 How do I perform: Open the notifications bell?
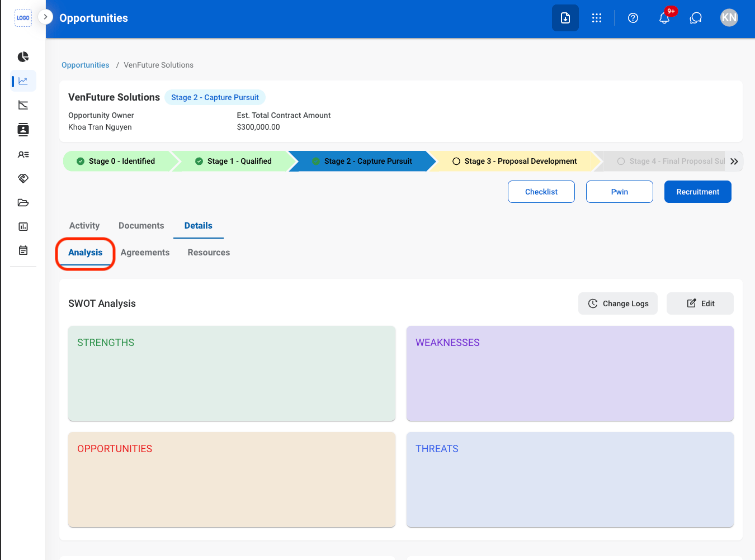pos(664,18)
